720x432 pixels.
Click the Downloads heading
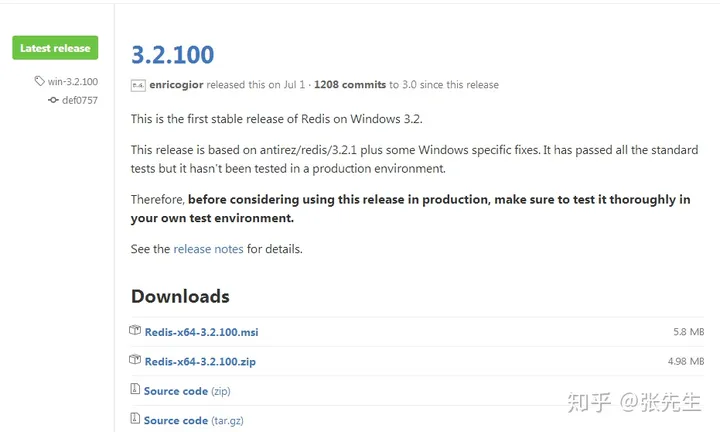tap(180, 297)
